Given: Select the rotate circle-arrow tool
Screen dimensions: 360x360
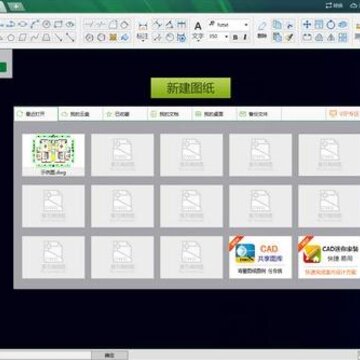Looking at the screenshot, I should coord(331,24).
